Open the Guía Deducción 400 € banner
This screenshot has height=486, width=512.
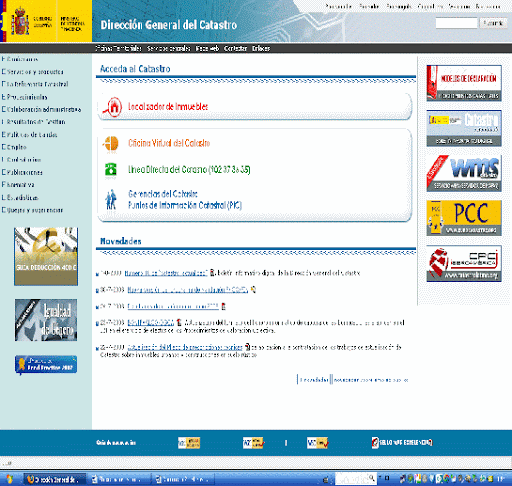point(46,256)
